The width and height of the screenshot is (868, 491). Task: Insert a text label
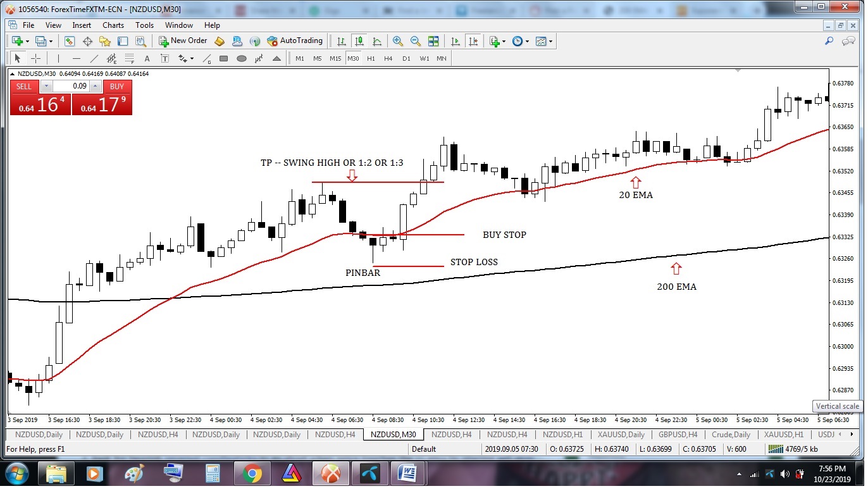click(x=165, y=58)
